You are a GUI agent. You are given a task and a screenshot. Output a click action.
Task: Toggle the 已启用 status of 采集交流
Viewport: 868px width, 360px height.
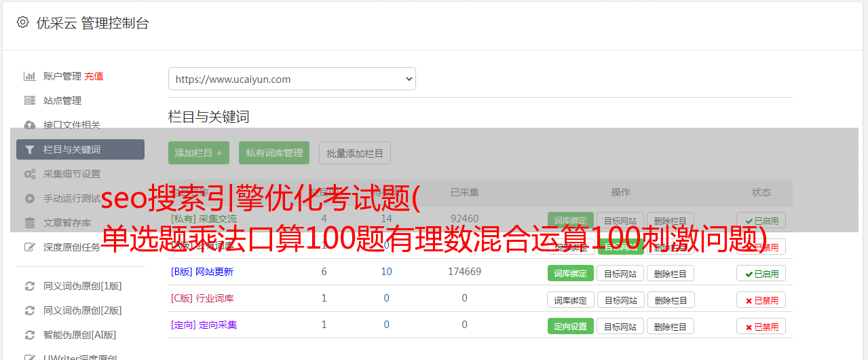(x=761, y=220)
